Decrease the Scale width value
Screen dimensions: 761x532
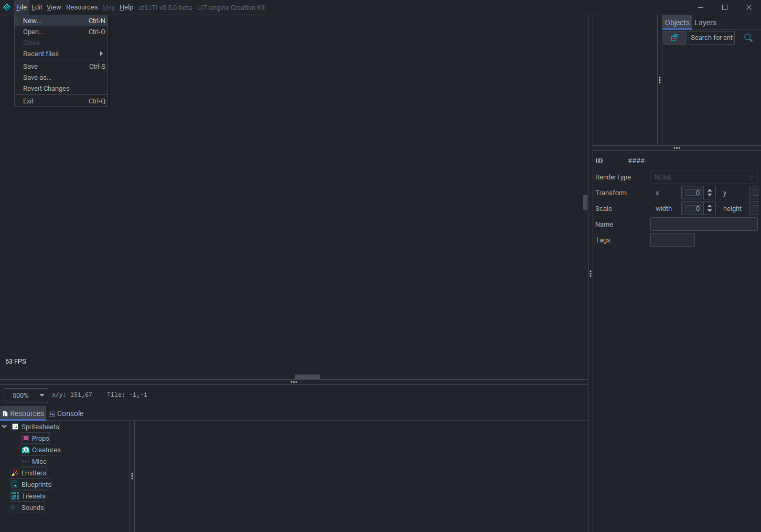[710, 211]
